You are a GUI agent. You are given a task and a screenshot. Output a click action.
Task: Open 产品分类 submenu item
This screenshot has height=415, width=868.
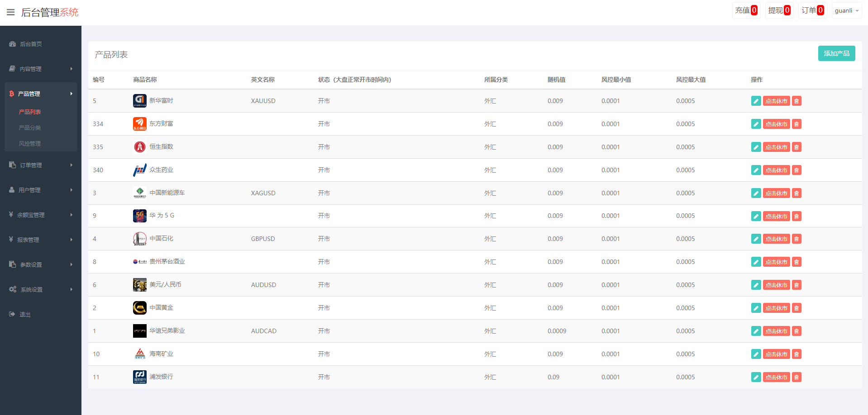[x=30, y=127]
